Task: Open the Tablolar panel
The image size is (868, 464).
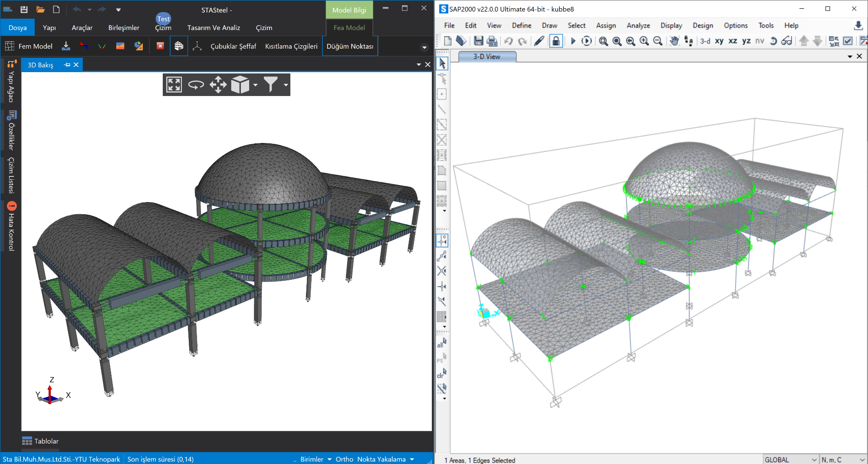Action: tap(40, 441)
